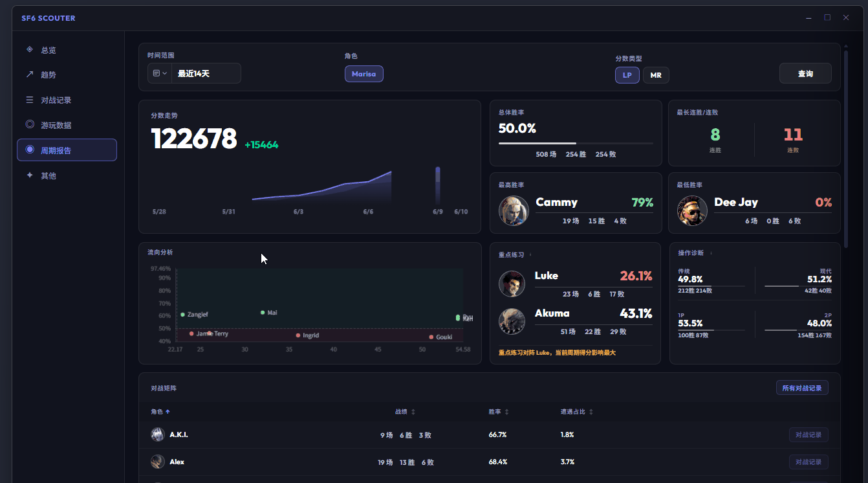The image size is (868, 483).
Task: Sort the matrix by 角色 column arrow
Action: [168, 412]
